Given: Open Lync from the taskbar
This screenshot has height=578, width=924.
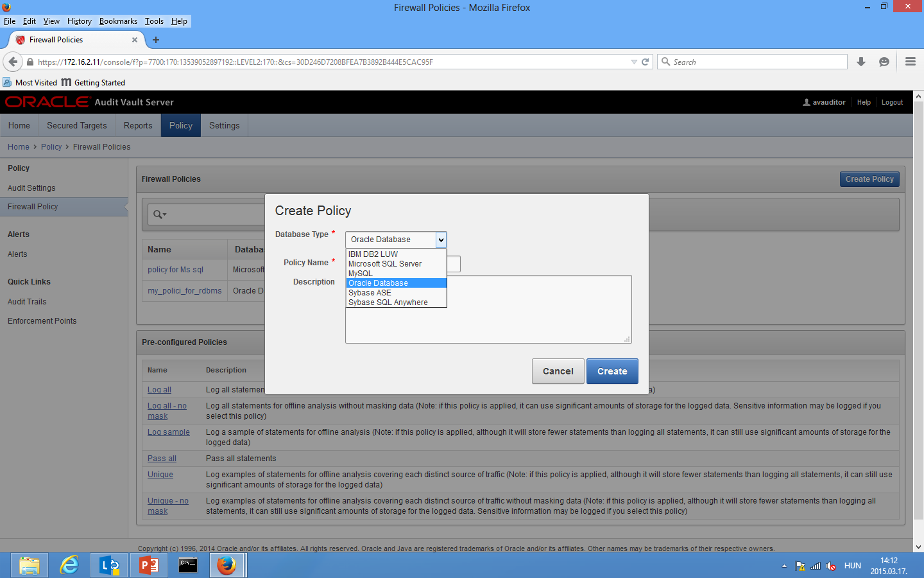Looking at the screenshot, I should click(x=108, y=565).
